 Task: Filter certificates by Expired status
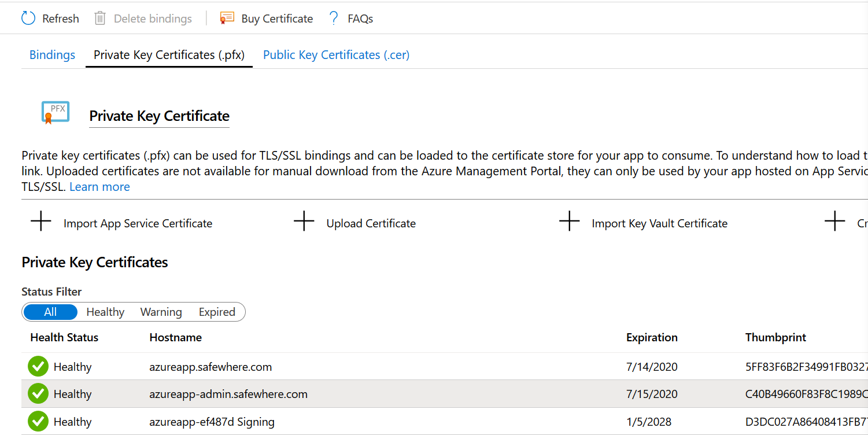(x=217, y=312)
